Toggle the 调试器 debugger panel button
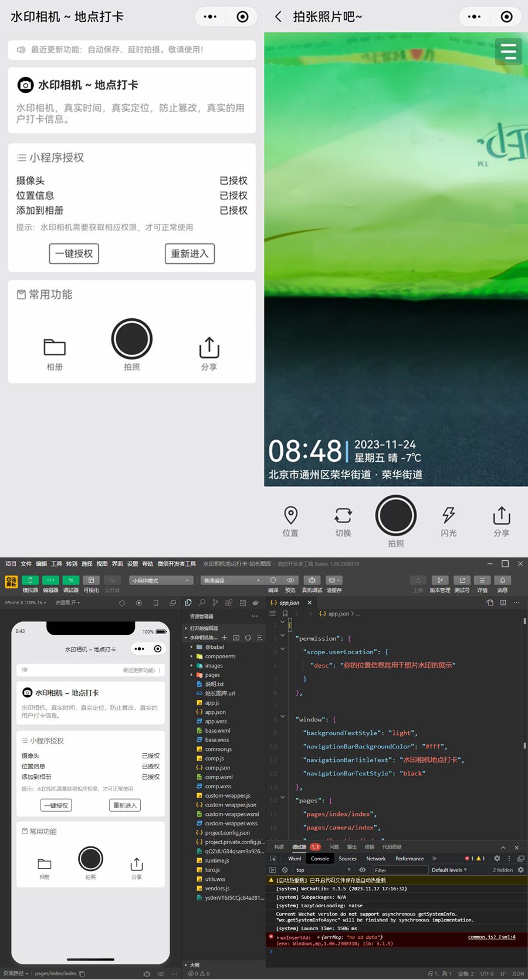 [x=71, y=580]
